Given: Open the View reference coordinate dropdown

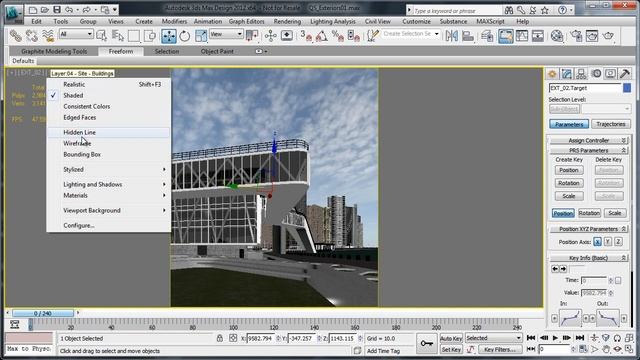Looking at the screenshot, I should pos(226,34).
